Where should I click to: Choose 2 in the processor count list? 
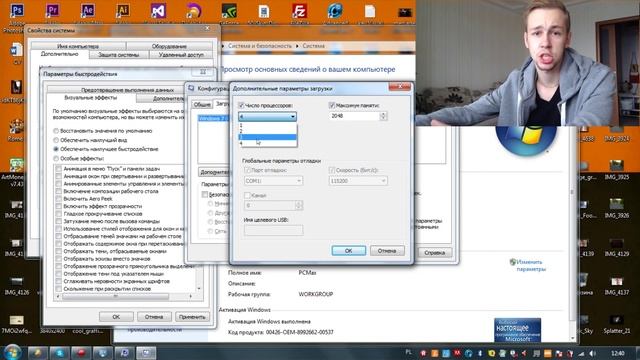coord(267,131)
